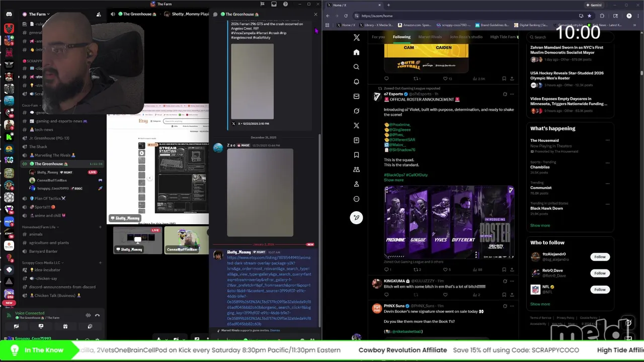Like the Cam Caiden youth football post

pos(445,78)
